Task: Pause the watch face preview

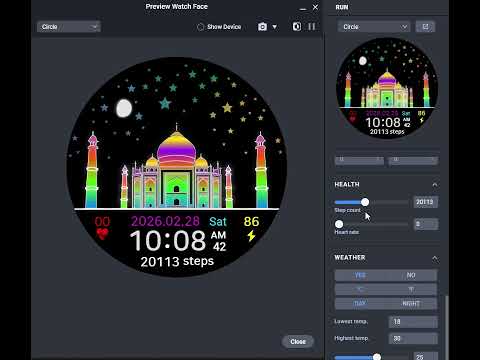Action: [x=312, y=27]
